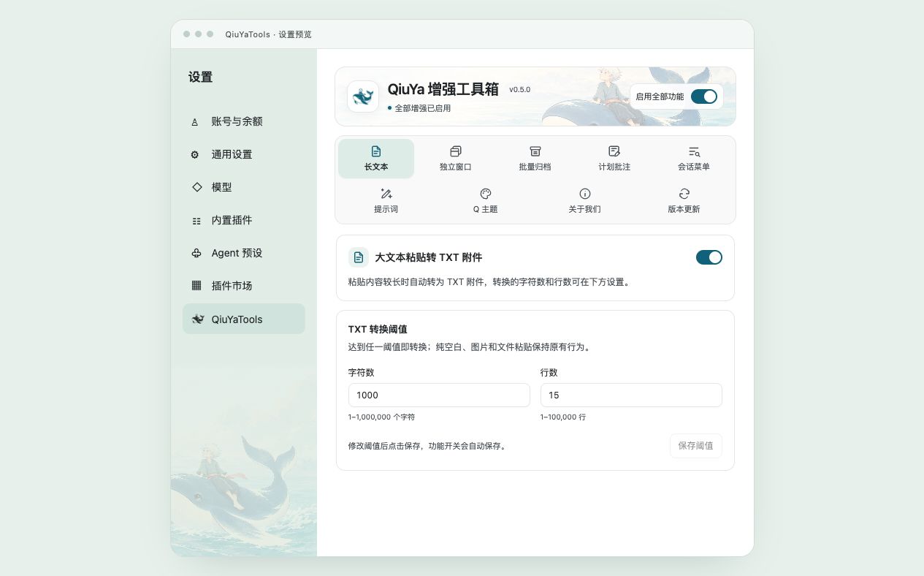Open the 提示词 tab
This screenshot has width=924, height=576.
coord(386,201)
